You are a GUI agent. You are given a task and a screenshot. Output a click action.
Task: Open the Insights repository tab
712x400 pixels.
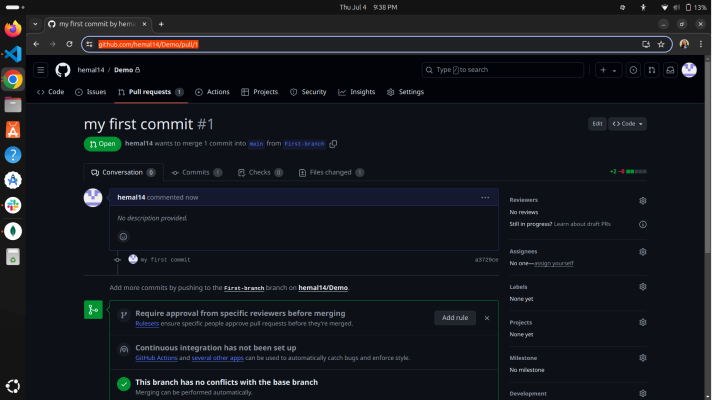356,92
